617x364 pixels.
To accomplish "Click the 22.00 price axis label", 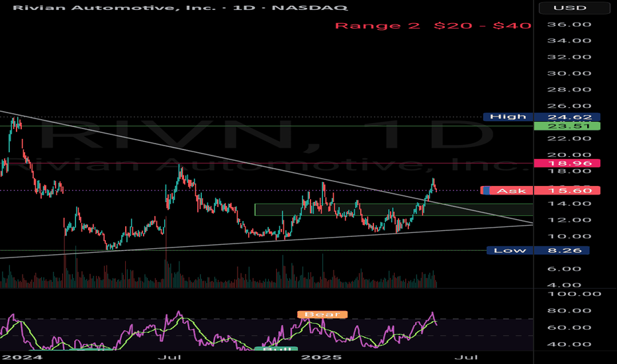I will 569,138.
